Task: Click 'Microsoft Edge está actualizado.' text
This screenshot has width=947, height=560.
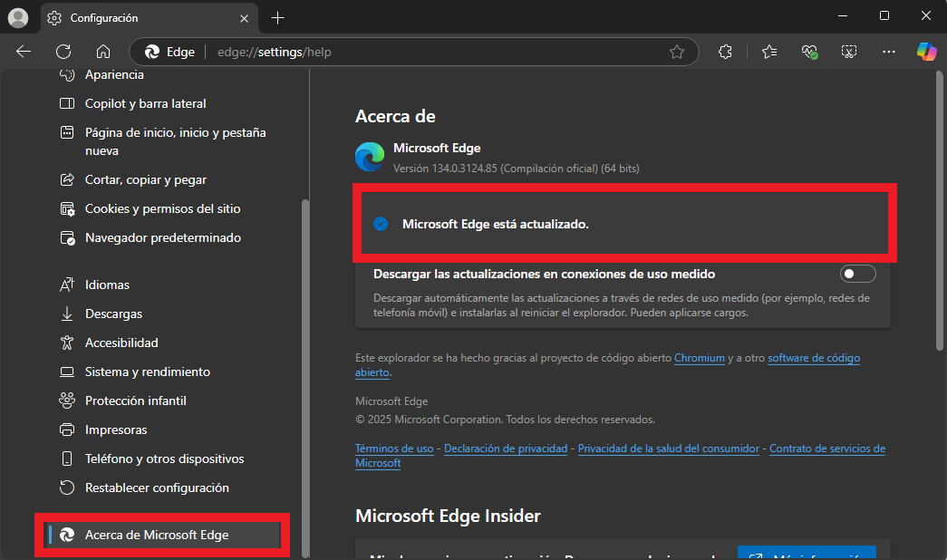Action: pyautogui.click(x=495, y=224)
